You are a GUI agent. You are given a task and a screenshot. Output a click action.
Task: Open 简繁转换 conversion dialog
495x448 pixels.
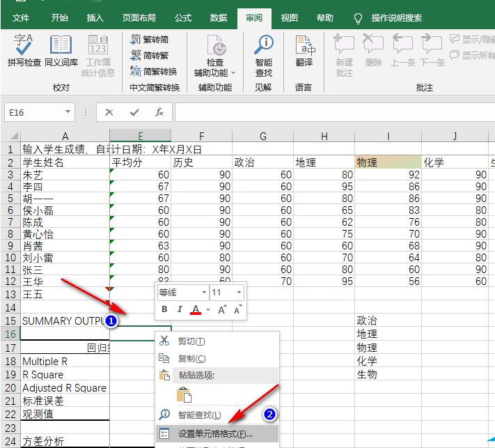(x=153, y=71)
